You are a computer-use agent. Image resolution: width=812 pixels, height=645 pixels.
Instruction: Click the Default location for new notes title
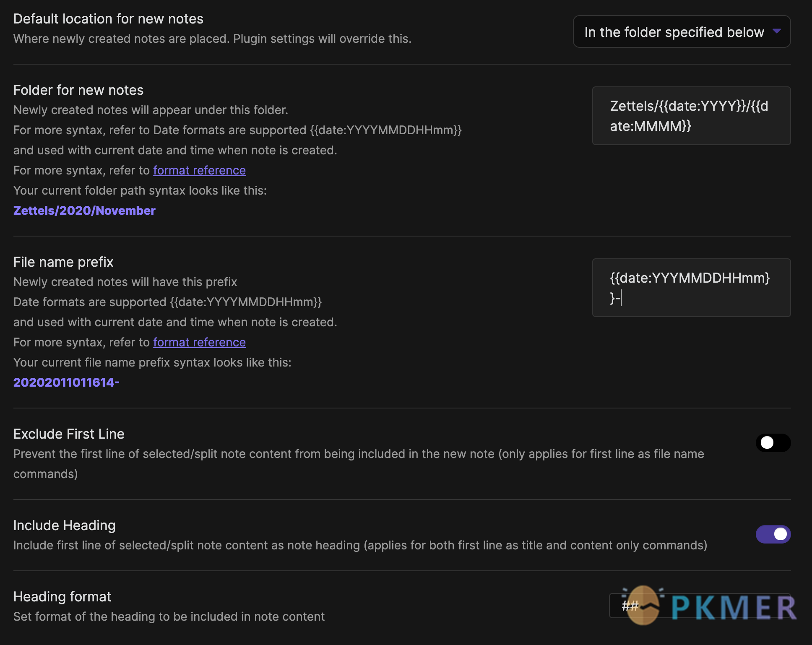pyautogui.click(x=108, y=19)
